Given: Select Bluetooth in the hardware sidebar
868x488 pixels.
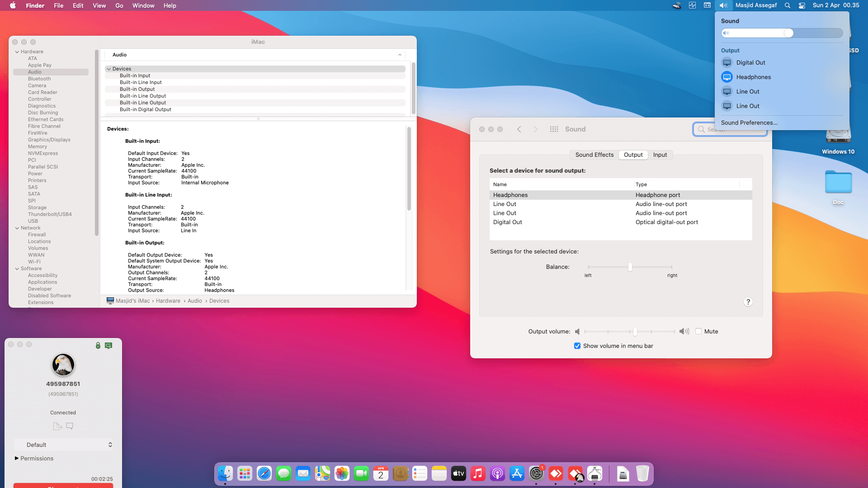Looking at the screenshot, I should click(x=39, y=79).
